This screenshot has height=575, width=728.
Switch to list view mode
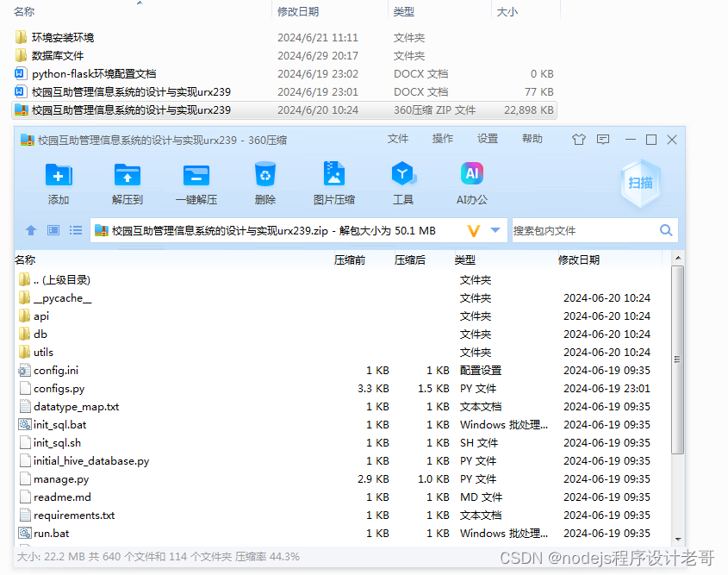tap(75, 230)
